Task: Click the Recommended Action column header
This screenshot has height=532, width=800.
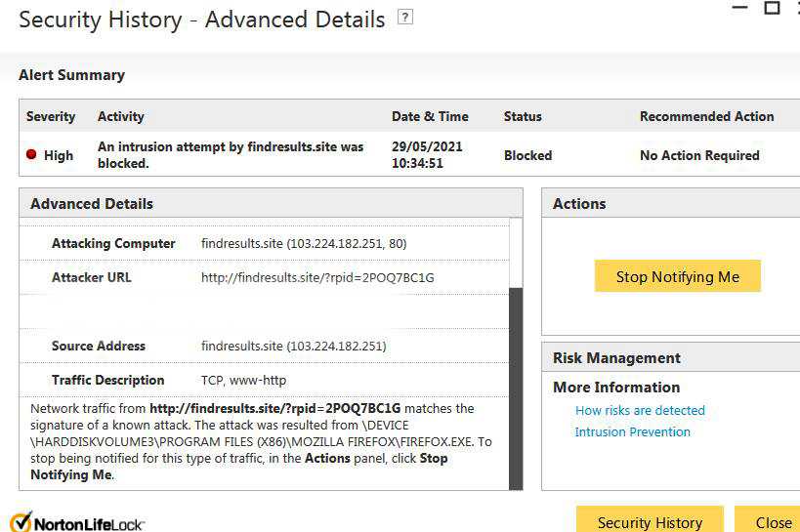Action: [706, 116]
